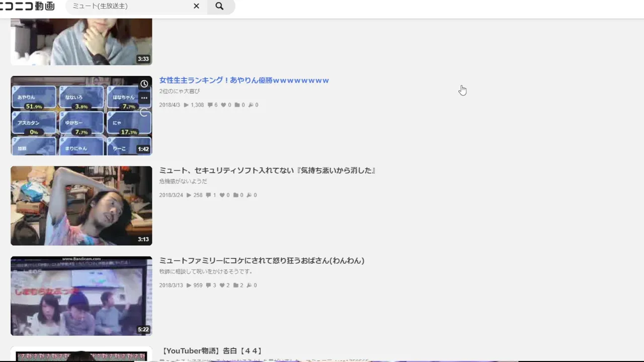This screenshot has width=644, height=362.
Task: Add ranking video to Watch Later clock icon
Action: tap(144, 84)
